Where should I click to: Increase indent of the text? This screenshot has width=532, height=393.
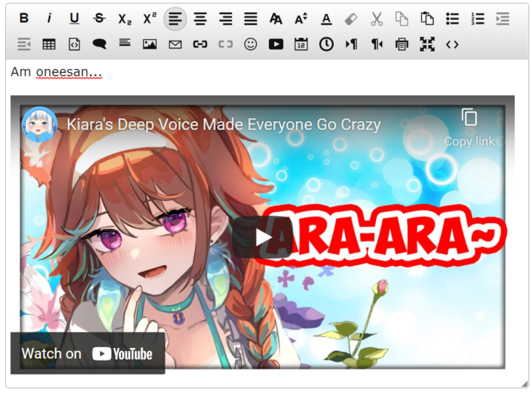pos(502,18)
